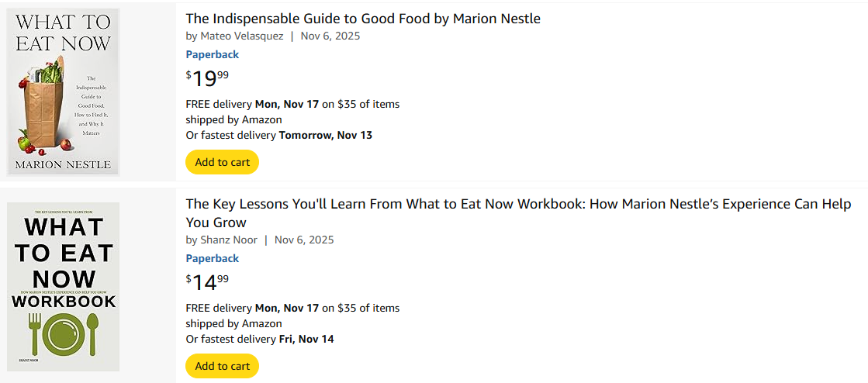868x383 pixels.
Task: Open "The Indispensable Guide to Good Food" title
Action: pos(363,19)
